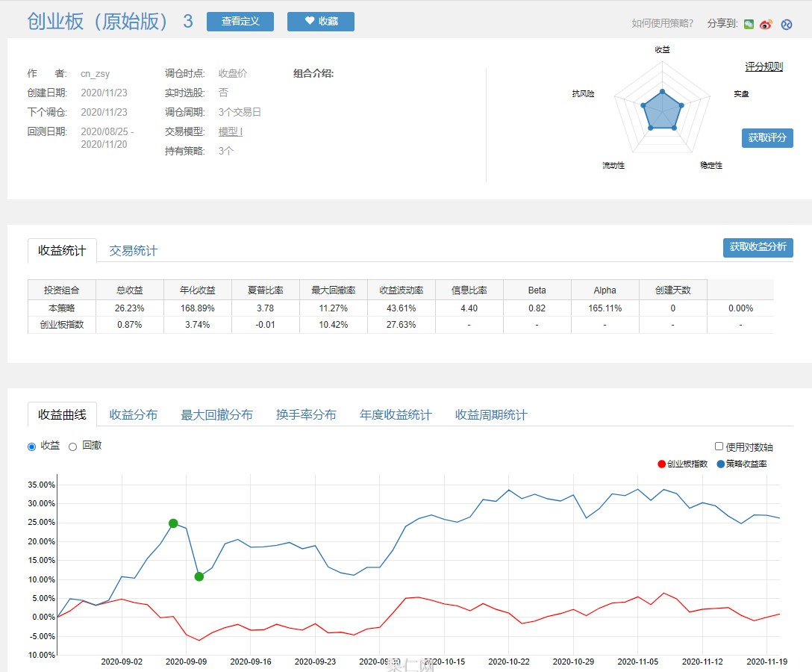Switch to the 交易统计 tab
This screenshot has width=812, height=672.
(x=133, y=251)
